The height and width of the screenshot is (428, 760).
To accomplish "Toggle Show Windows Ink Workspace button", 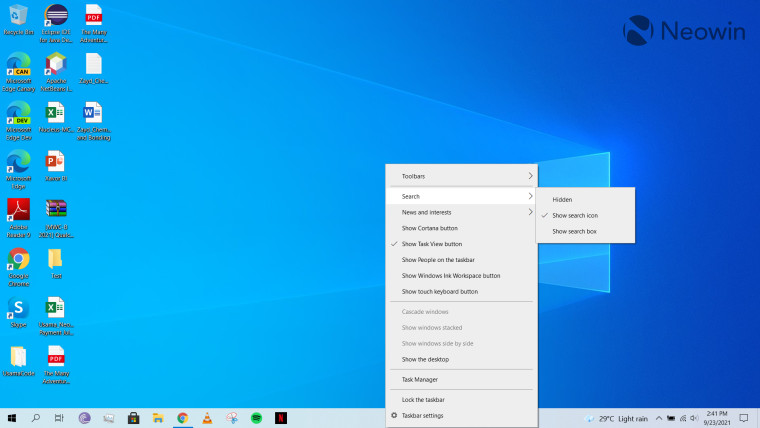I will (461, 276).
